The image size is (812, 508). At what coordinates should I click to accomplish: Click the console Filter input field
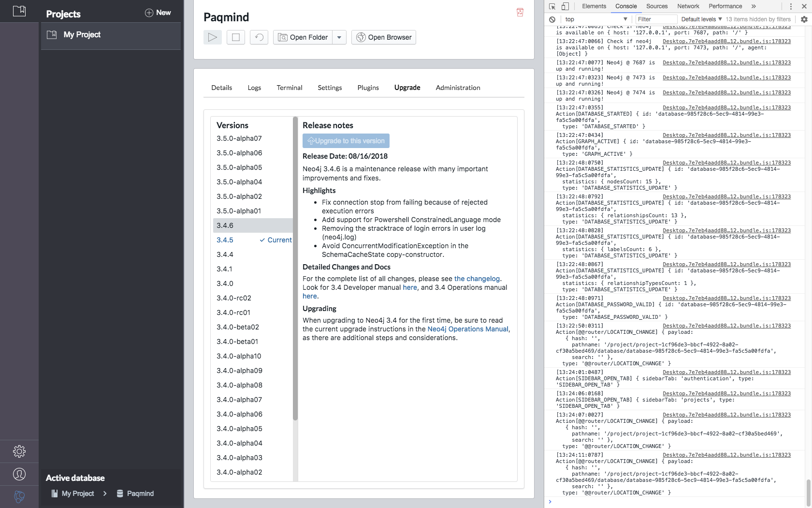[656, 19]
